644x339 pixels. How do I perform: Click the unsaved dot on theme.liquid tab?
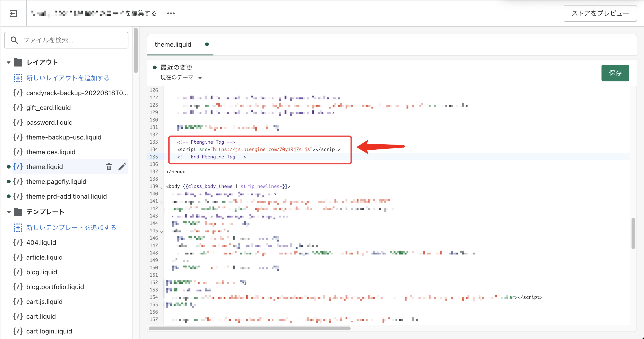[207, 45]
